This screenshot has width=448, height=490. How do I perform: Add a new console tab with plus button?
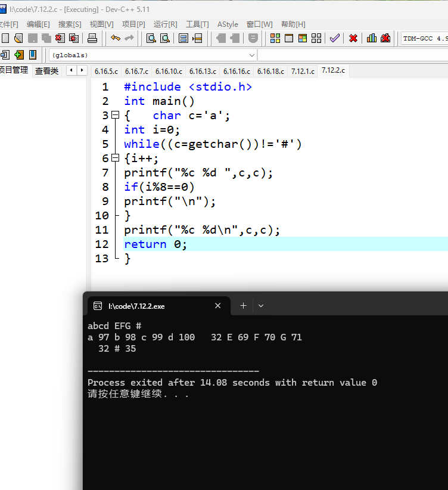pos(244,306)
